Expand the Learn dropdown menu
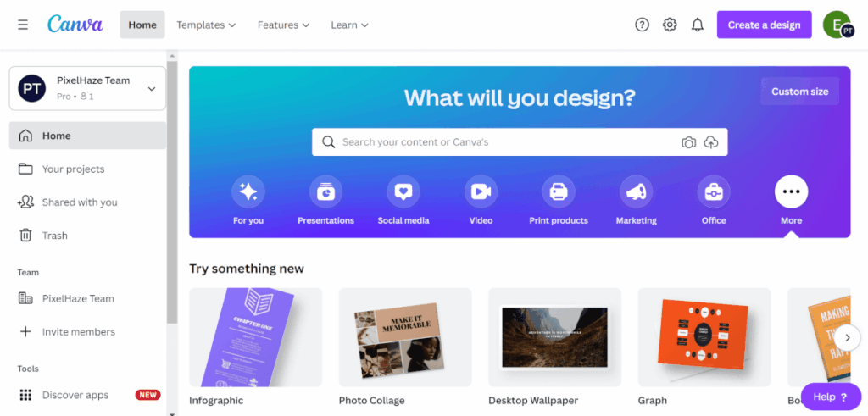 349,25
